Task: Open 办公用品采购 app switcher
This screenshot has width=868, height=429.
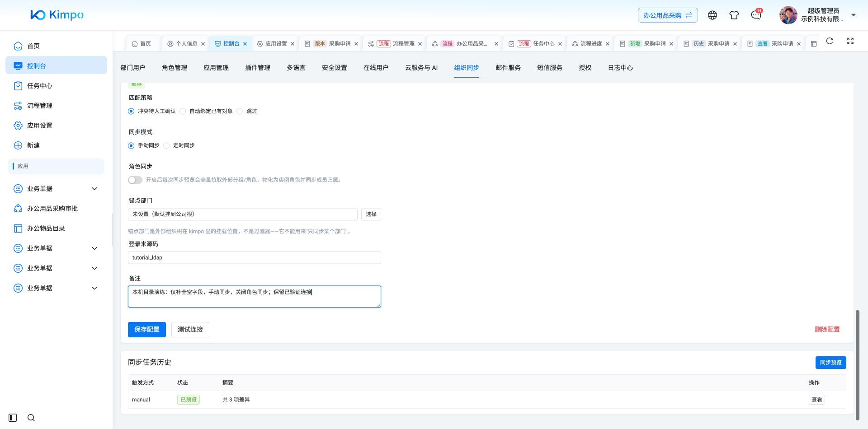Action: tap(668, 15)
